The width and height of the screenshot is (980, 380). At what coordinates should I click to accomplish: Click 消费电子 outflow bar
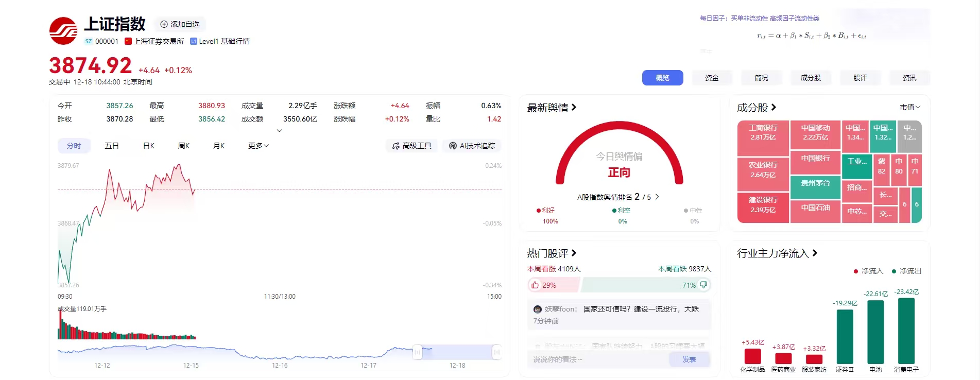tap(906, 331)
